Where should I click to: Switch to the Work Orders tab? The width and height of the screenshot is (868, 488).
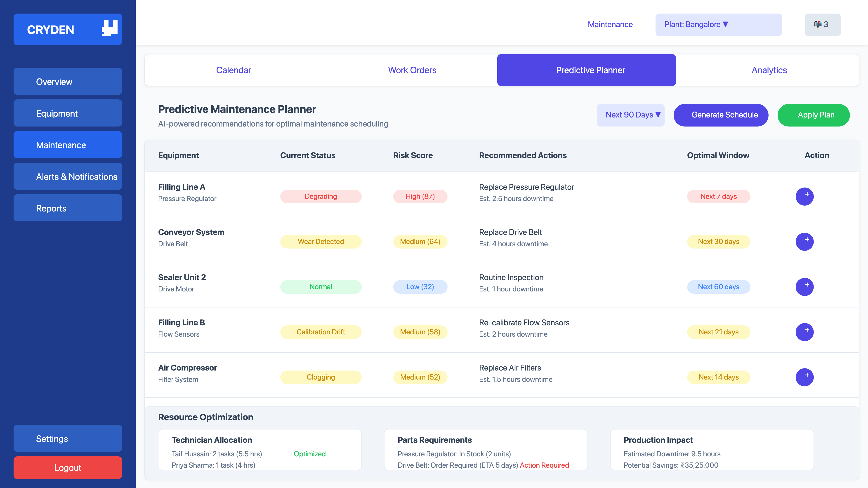(412, 70)
